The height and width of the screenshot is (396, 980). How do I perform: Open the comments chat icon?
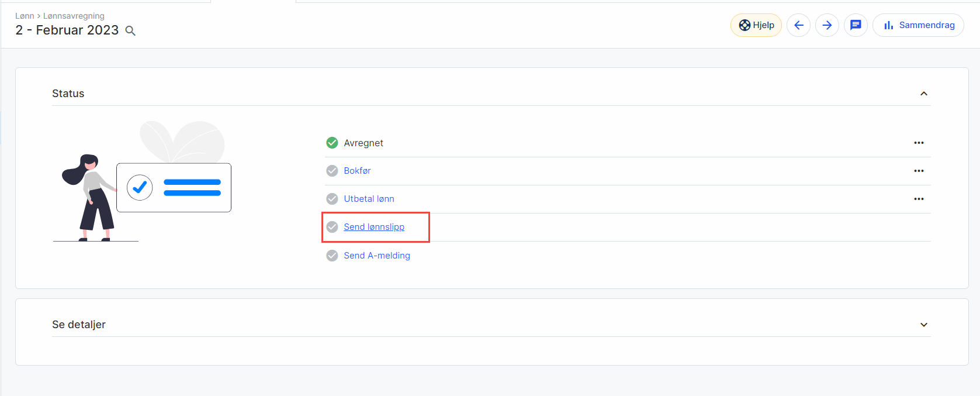coord(856,25)
